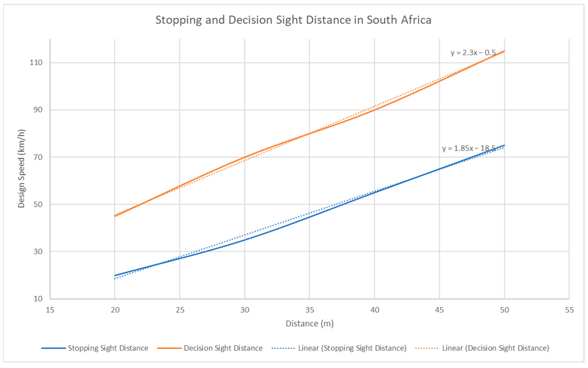Select the y = 1.85x – 18.5 equation label
588x368 pixels.
pos(469,148)
